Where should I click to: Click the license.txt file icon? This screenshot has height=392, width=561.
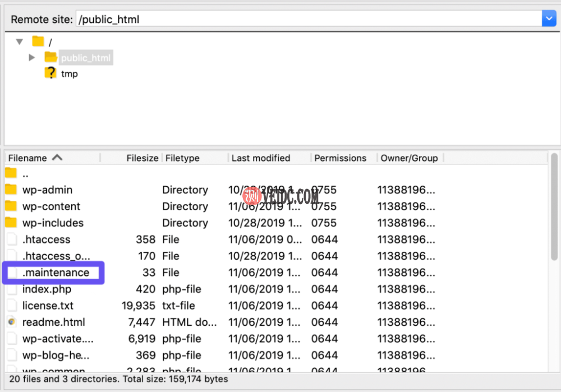coord(10,306)
